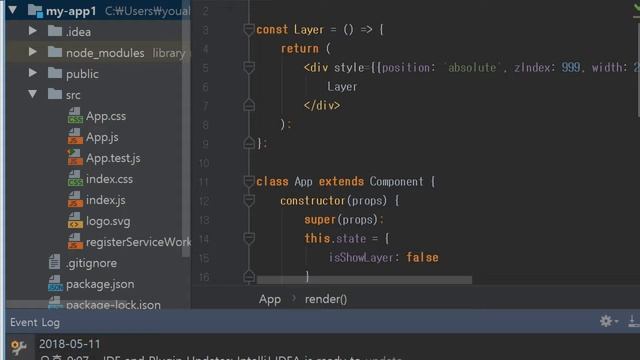Viewport: 640px width, 360px height.
Task: Fold the class App block at line 11
Action: [249, 181]
